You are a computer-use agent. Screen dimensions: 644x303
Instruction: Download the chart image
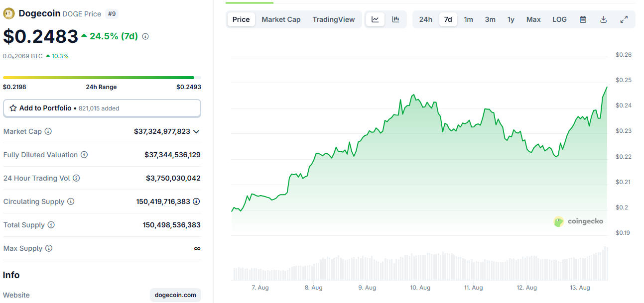[603, 19]
